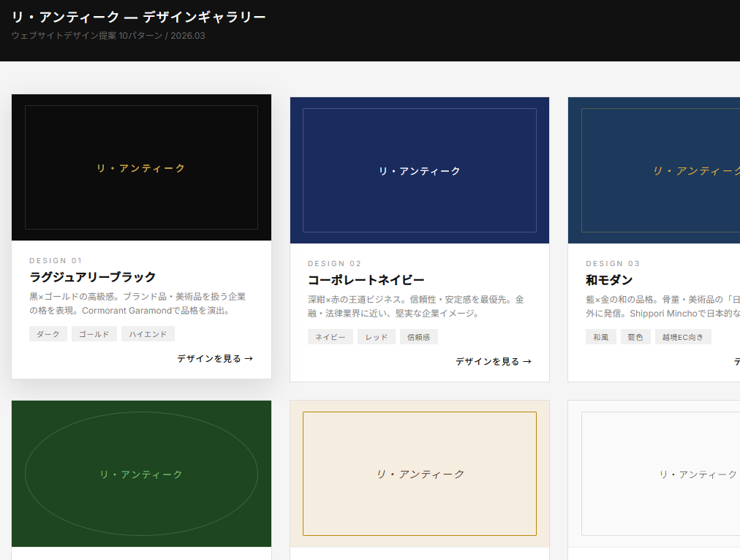The width and height of the screenshot is (740, 560).
Task: Click the 藍色 tag
Action: (x=635, y=337)
